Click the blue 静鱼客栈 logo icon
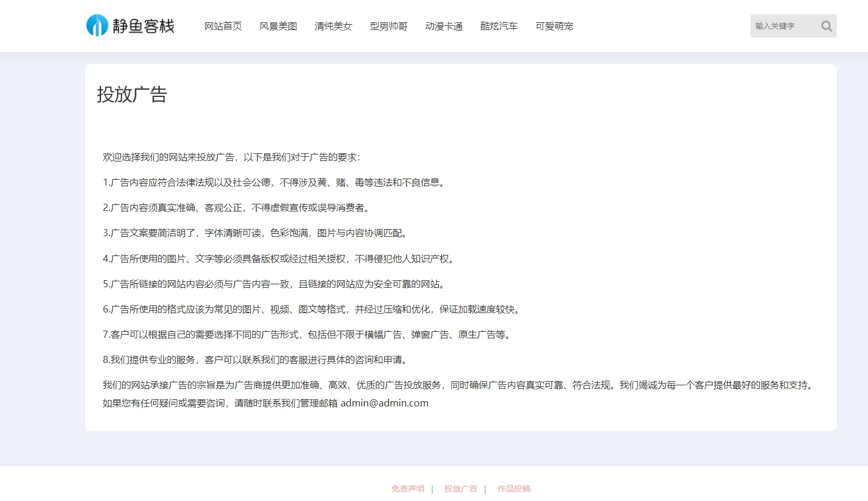868x501 pixels. point(97,26)
